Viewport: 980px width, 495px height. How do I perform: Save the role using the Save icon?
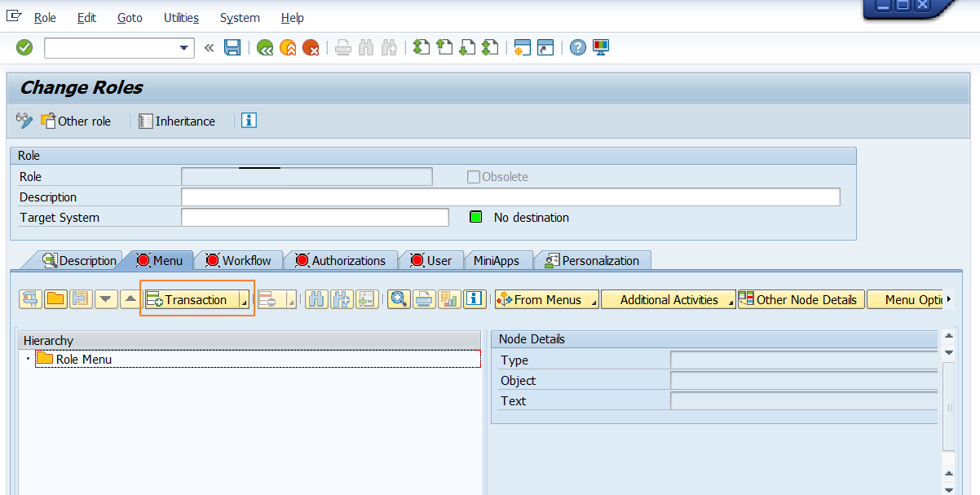(x=232, y=47)
